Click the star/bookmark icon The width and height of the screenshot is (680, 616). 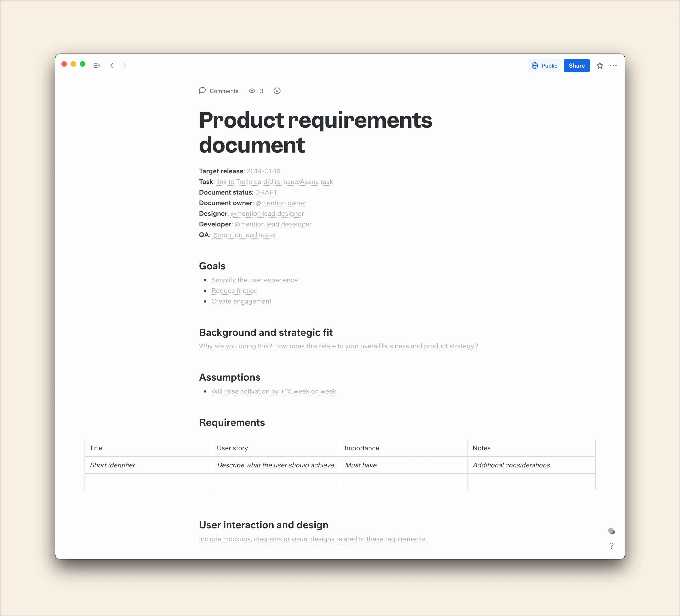(x=599, y=65)
